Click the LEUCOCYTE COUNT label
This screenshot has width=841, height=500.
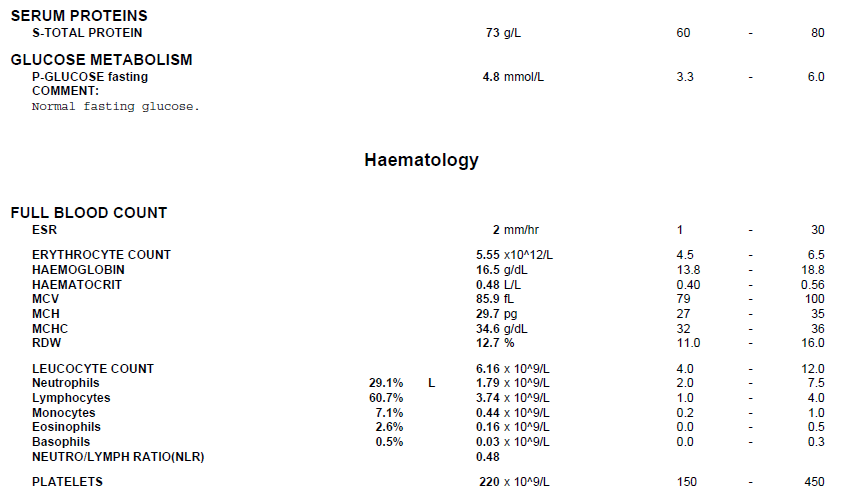93,369
